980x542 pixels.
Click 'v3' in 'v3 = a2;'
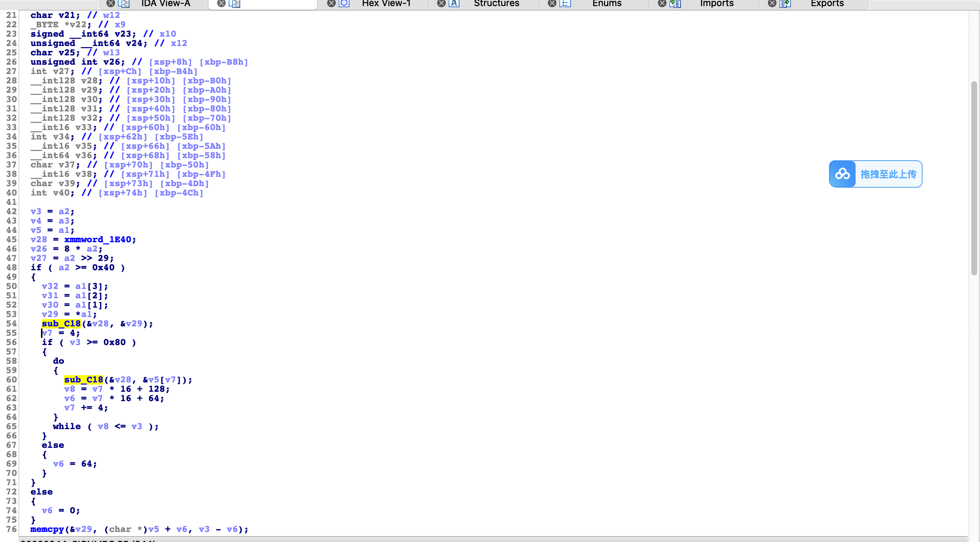click(36, 211)
